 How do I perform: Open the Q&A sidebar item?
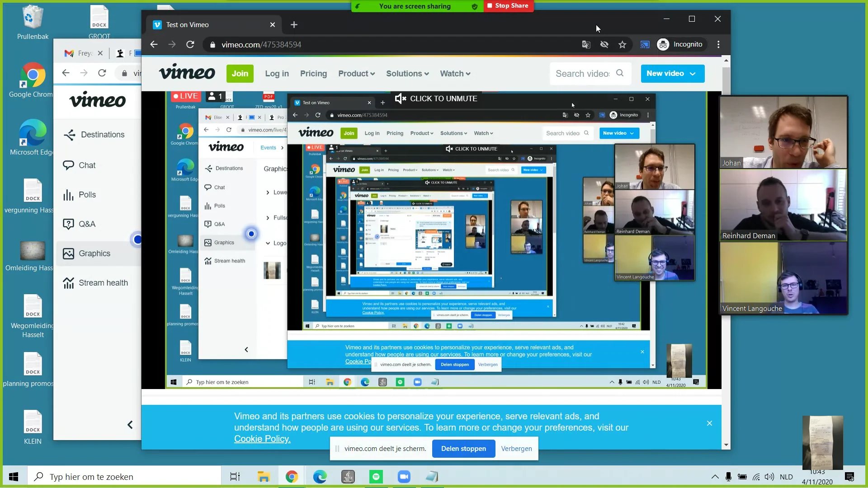tap(79, 224)
